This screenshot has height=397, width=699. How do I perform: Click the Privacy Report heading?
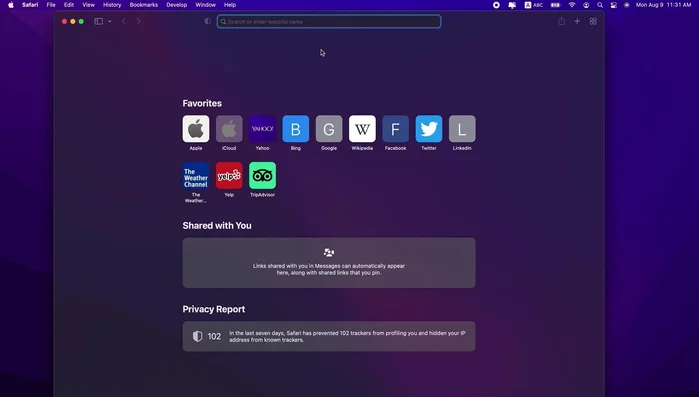coord(214,309)
